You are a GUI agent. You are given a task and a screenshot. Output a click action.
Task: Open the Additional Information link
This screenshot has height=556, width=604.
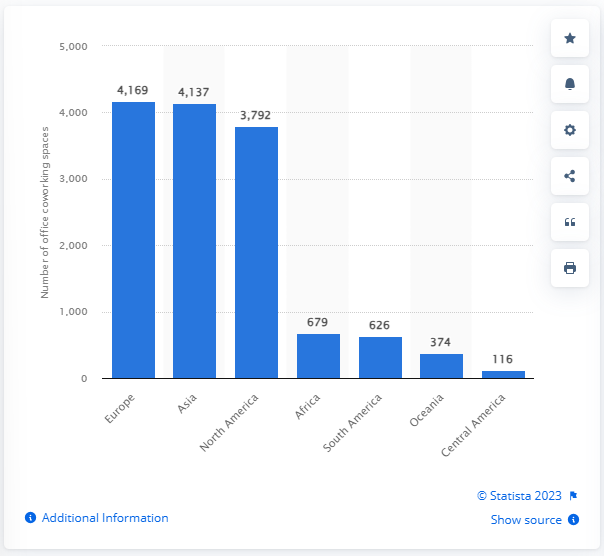point(105,518)
